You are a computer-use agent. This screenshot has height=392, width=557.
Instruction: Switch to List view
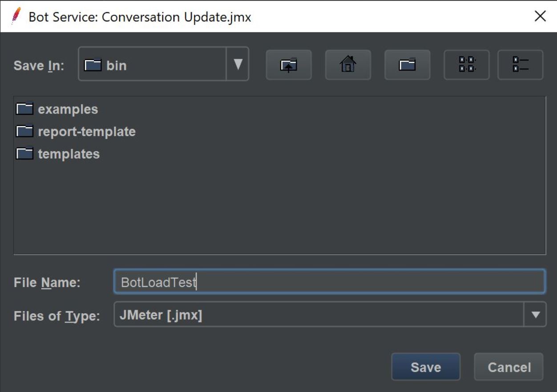tap(467, 65)
